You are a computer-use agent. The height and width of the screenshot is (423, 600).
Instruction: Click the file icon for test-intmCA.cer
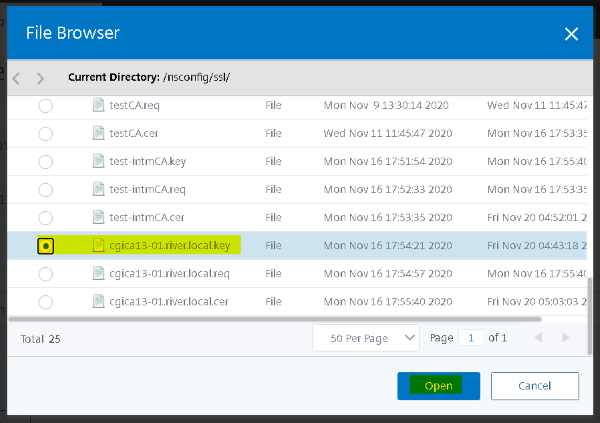click(98, 217)
